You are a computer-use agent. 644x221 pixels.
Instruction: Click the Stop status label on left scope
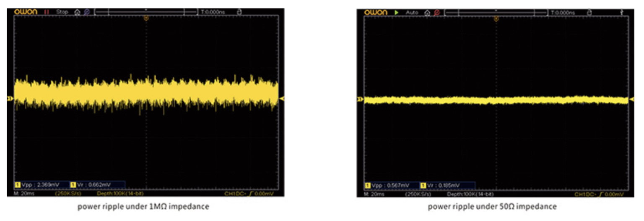(62, 12)
